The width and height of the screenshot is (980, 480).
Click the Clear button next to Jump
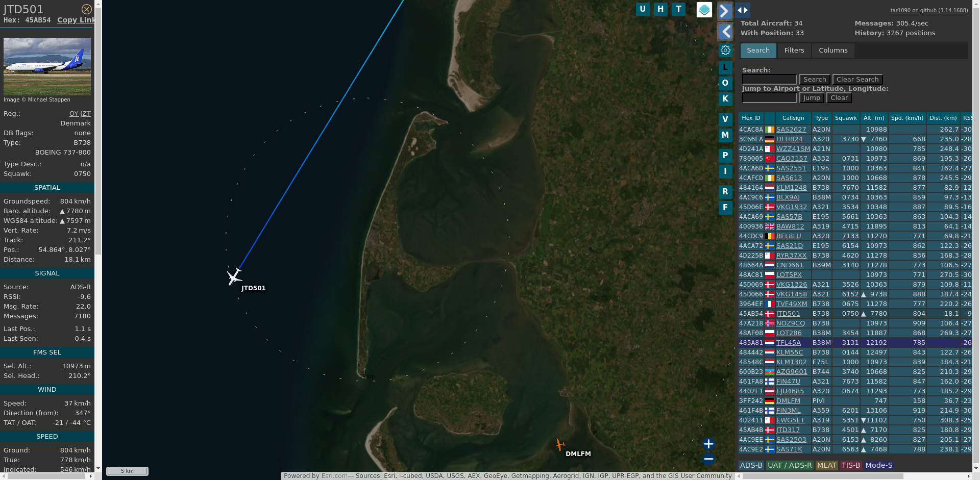[x=839, y=98]
